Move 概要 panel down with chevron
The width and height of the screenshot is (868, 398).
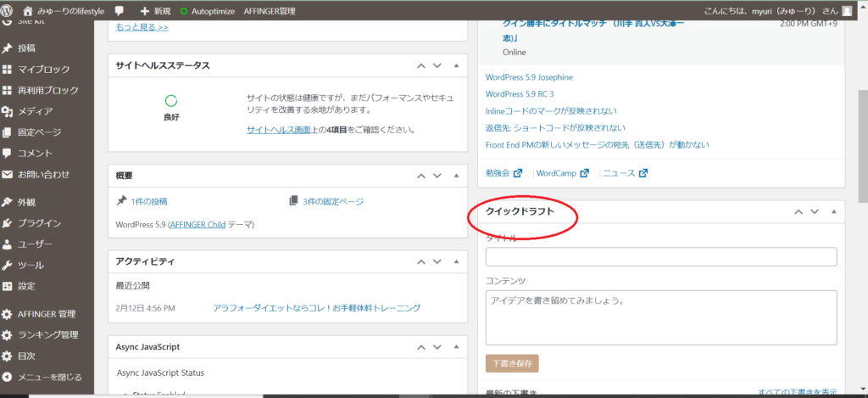(x=437, y=176)
